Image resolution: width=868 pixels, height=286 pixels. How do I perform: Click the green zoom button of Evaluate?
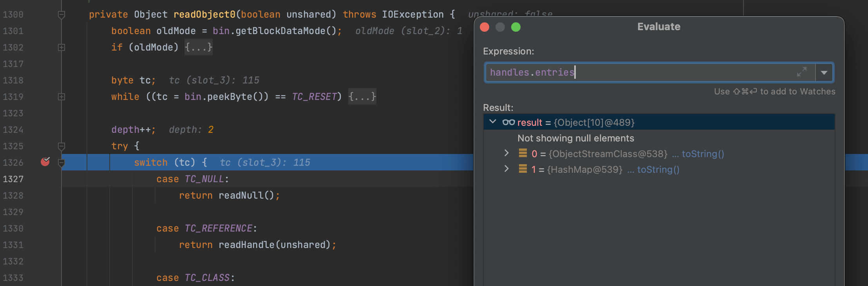516,27
